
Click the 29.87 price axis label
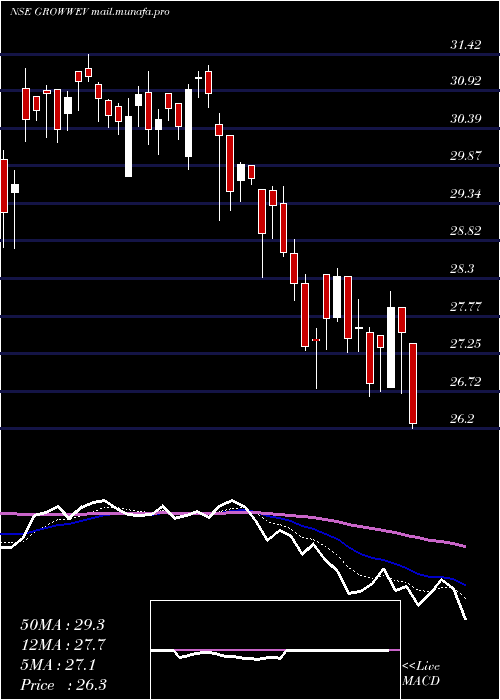[466, 156]
